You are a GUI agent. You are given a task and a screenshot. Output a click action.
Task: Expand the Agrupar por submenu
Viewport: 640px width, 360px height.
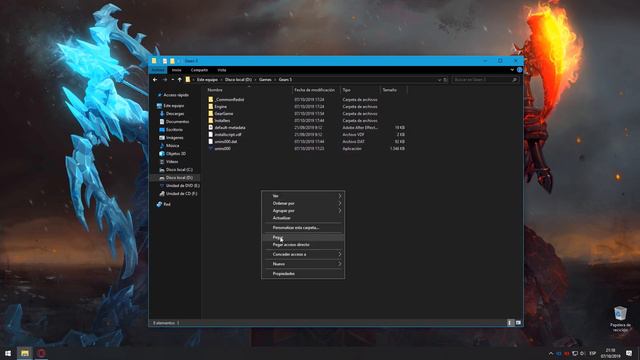[x=303, y=211]
